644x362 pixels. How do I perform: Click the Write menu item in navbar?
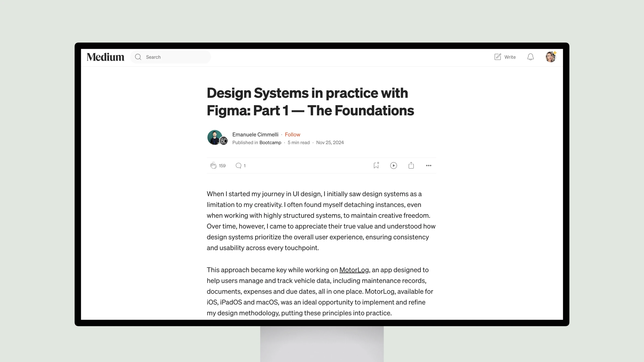pyautogui.click(x=505, y=57)
